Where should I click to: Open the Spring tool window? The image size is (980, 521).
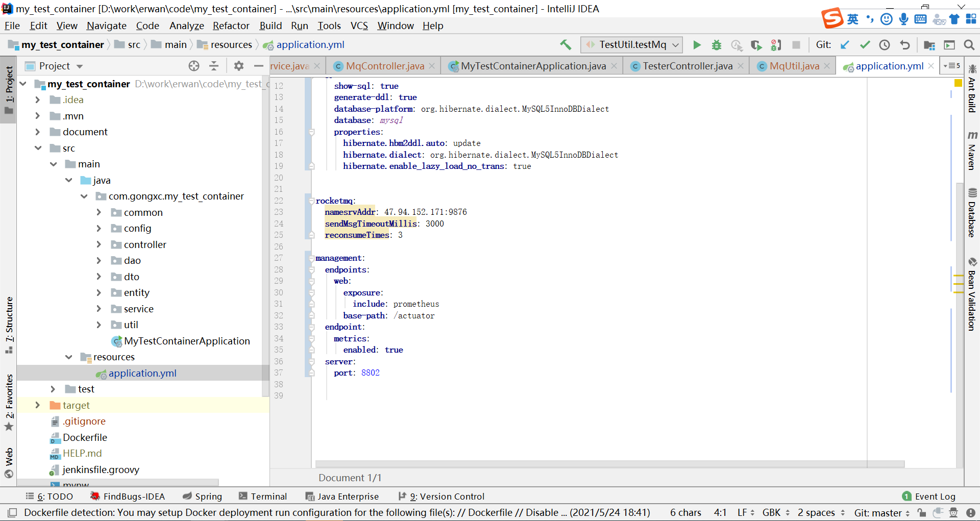203,497
